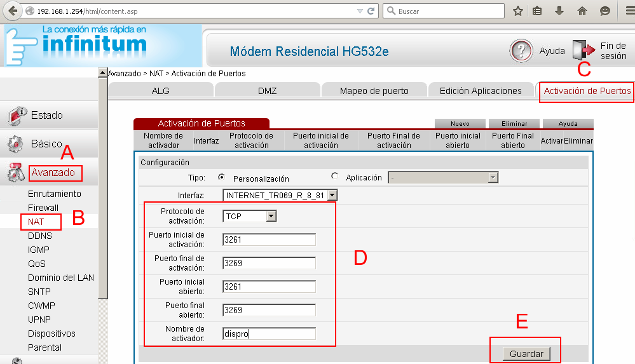Select the Aplicación radio button
635x364 pixels.
coord(335,177)
